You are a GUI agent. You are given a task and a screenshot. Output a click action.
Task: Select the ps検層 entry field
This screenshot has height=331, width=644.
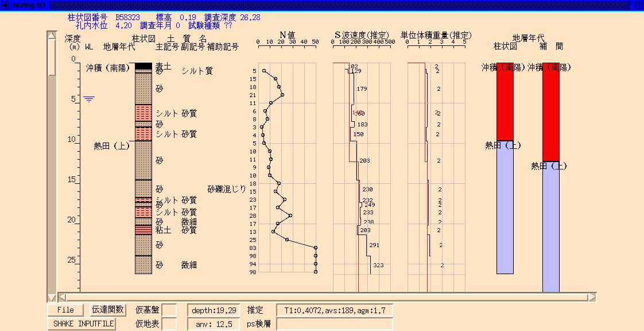click(335, 324)
